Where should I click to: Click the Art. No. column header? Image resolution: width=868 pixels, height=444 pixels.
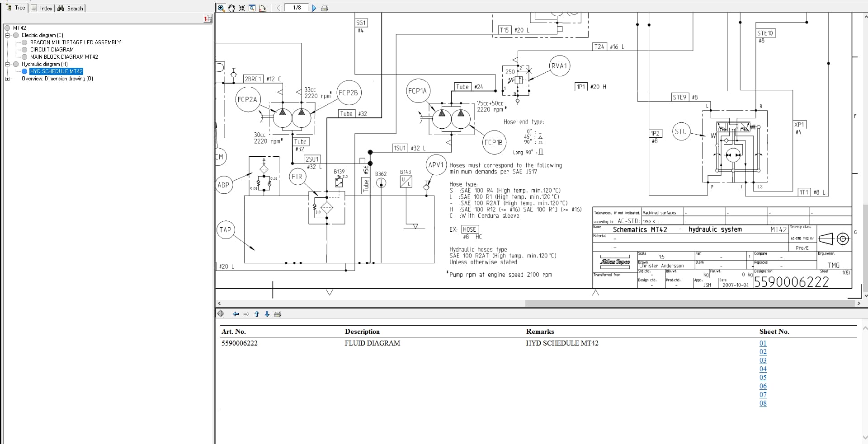(x=234, y=332)
